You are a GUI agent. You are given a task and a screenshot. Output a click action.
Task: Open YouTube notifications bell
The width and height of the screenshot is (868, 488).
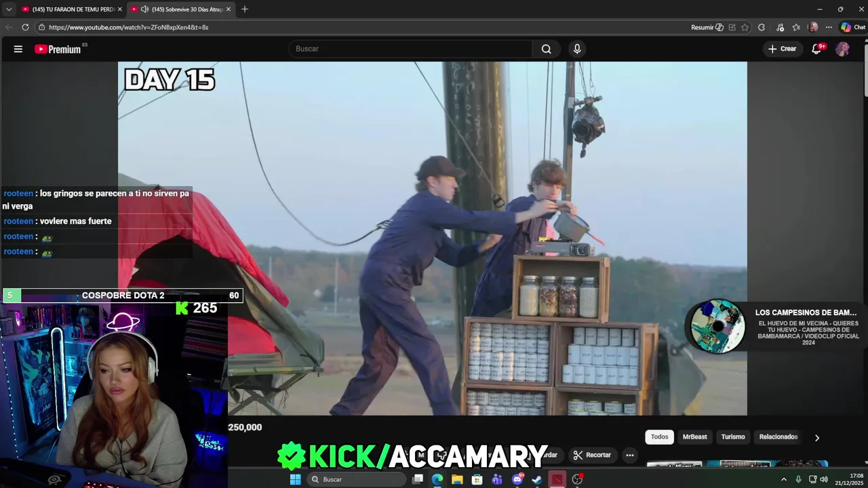point(816,49)
